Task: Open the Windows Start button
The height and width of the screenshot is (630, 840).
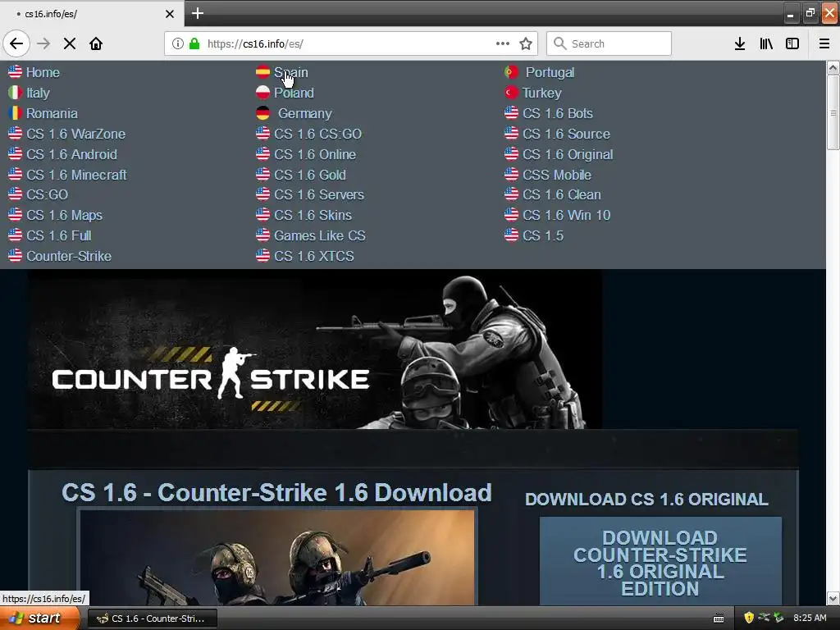Action: tap(40, 619)
